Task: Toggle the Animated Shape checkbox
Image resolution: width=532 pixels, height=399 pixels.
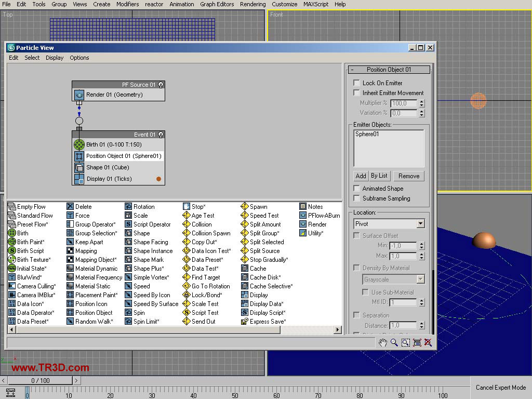Action: 356,189
